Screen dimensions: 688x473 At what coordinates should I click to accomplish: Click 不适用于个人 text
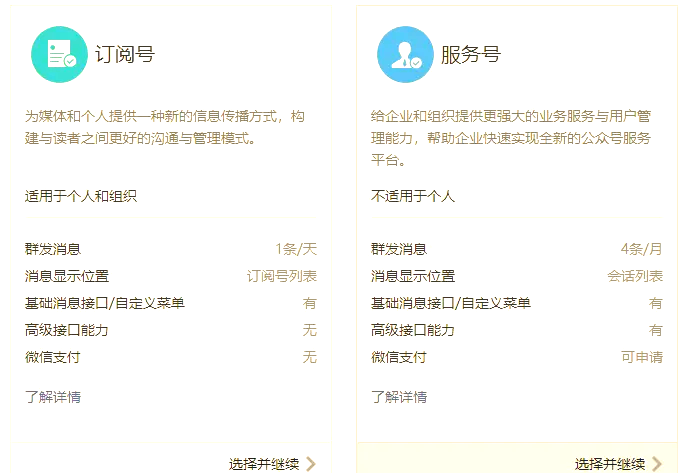click(x=413, y=196)
